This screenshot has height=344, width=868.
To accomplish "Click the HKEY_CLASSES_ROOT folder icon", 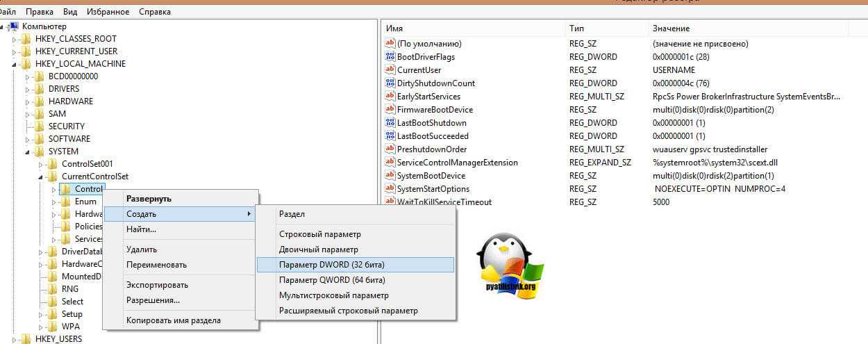I will click(26, 39).
